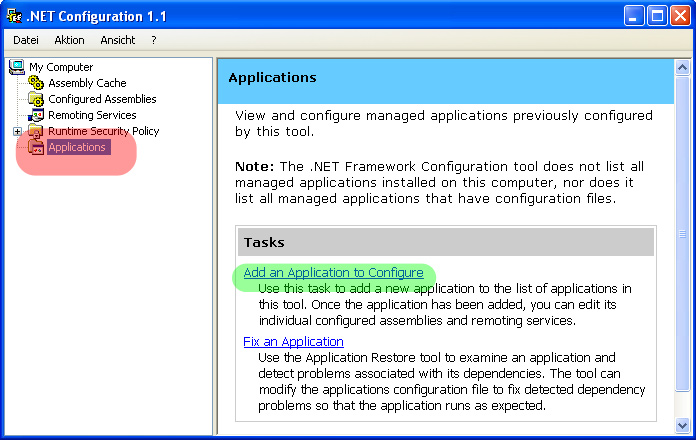
Task: Select Assembly Cache in the tree
Action: pyautogui.click(x=87, y=83)
